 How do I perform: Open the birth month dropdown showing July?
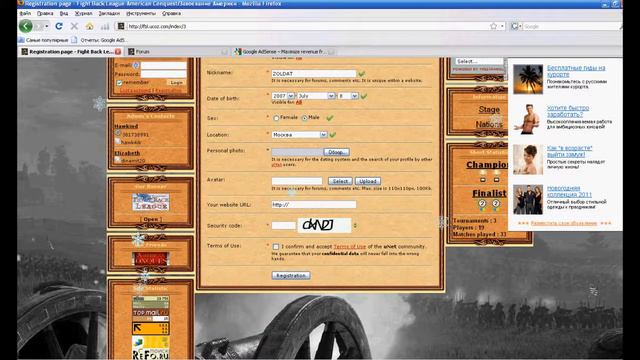pyautogui.click(x=316, y=96)
